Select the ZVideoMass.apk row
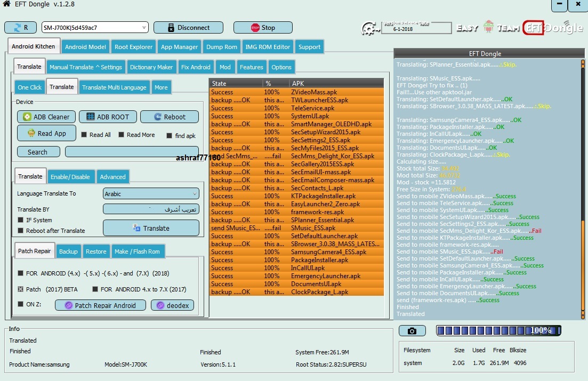 (x=296, y=92)
